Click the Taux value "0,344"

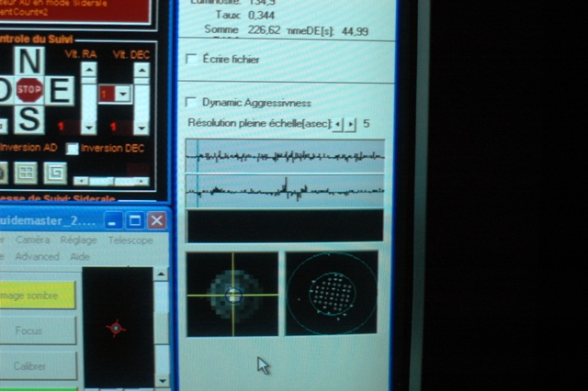[x=261, y=16]
